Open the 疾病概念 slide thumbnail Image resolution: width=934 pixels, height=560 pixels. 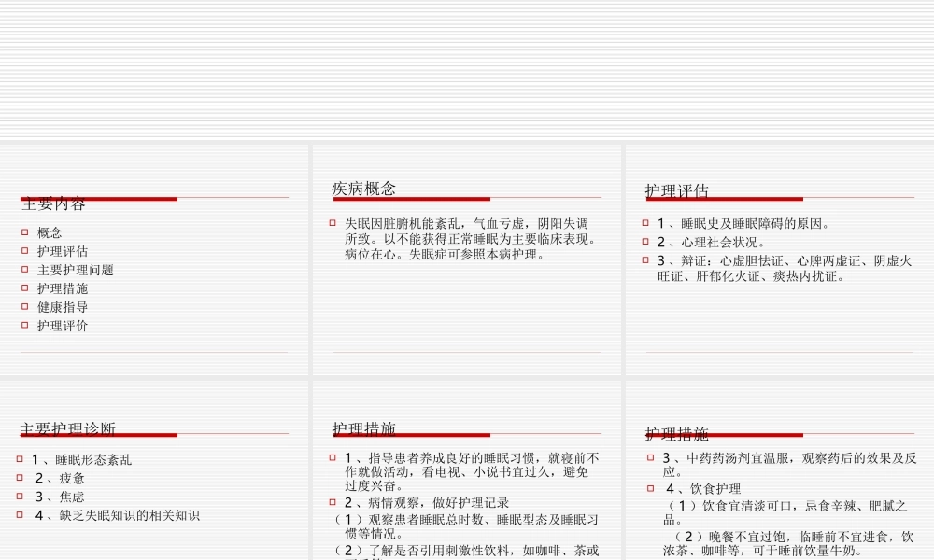pos(466,259)
